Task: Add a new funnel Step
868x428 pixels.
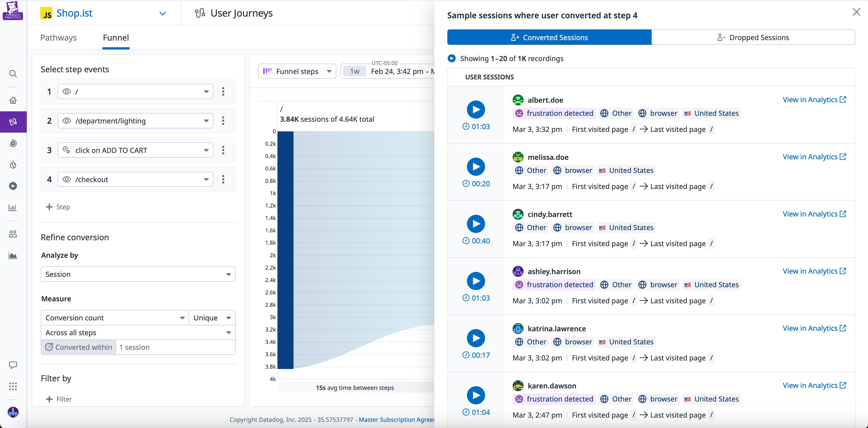Action: coord(58,207)
